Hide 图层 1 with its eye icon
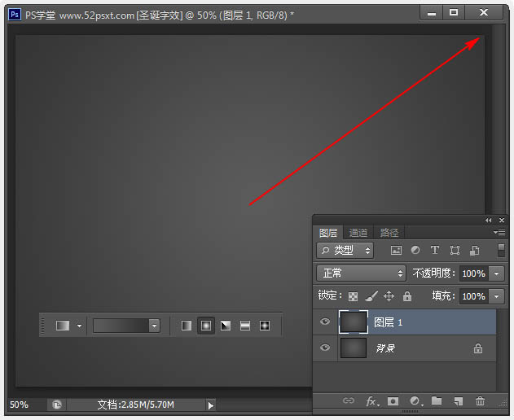514x420 pixels. (325, 322)
